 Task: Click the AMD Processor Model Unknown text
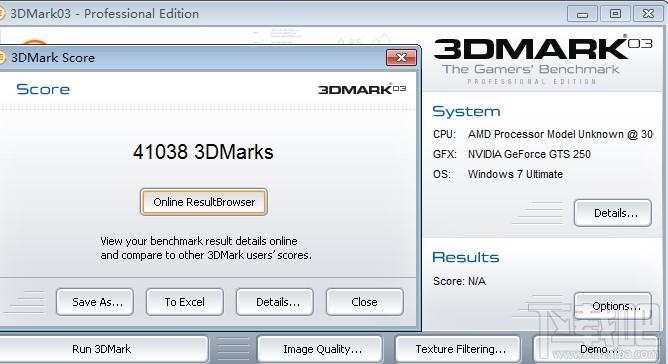560,134
